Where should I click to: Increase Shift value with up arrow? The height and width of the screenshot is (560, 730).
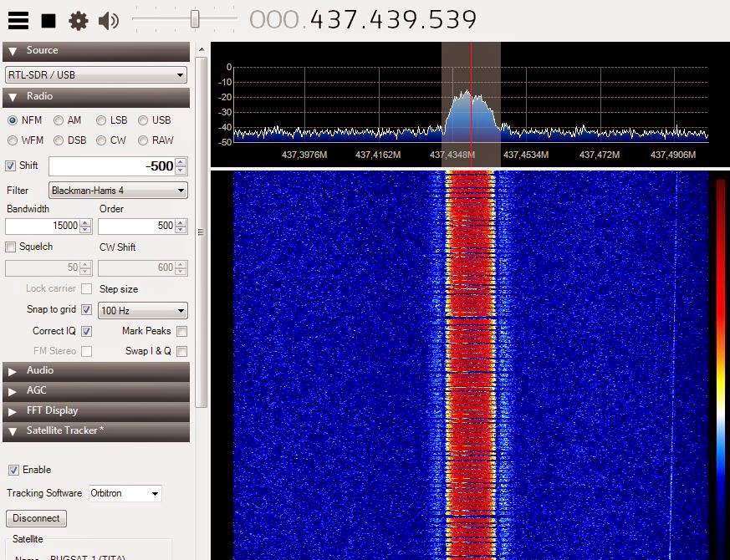[181, 162]
